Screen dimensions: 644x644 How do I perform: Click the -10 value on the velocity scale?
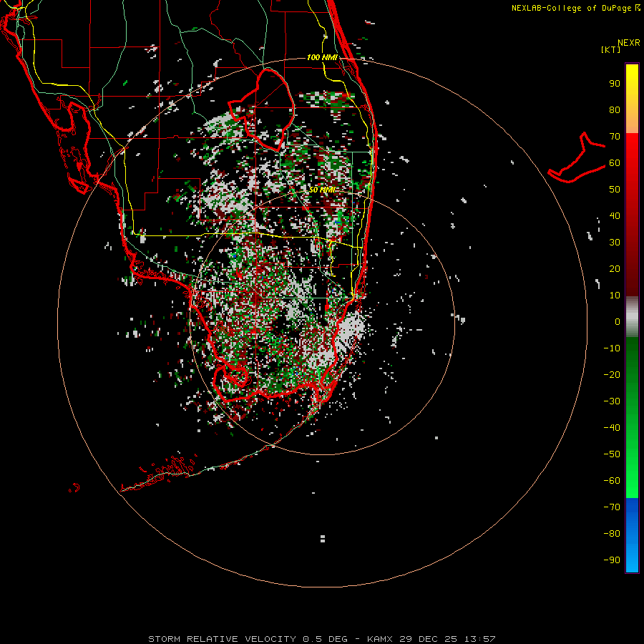coord(612,348)
